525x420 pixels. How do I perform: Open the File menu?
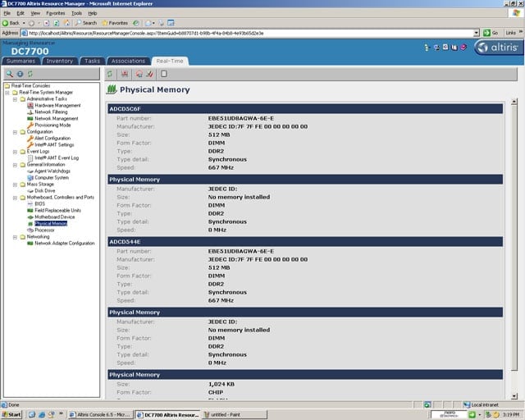(x=7, y=13)
